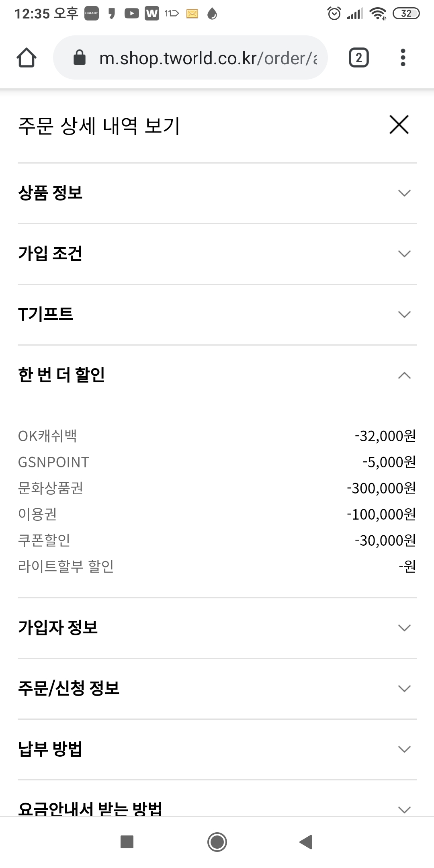Tap the alarm icon in status bar

coord(334,14)
